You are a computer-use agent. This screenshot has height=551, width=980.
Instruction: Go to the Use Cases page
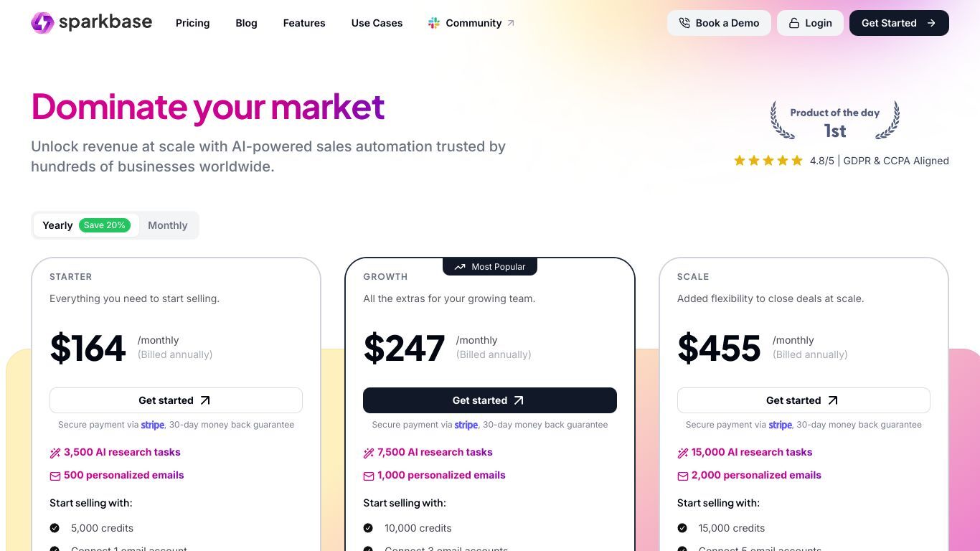click(x=377, y=23)
